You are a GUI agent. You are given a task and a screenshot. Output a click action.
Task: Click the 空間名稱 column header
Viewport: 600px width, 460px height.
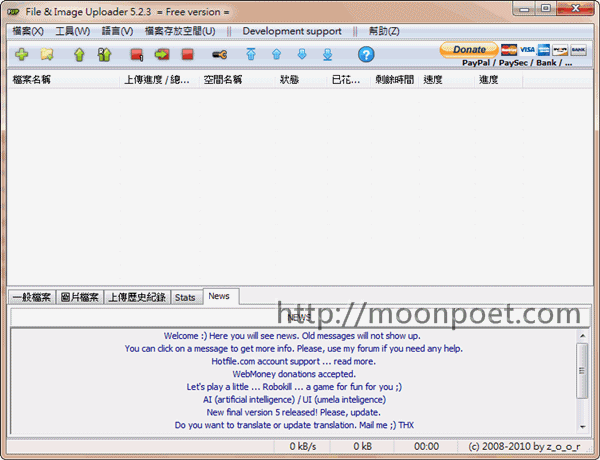[x=237, y=80]
